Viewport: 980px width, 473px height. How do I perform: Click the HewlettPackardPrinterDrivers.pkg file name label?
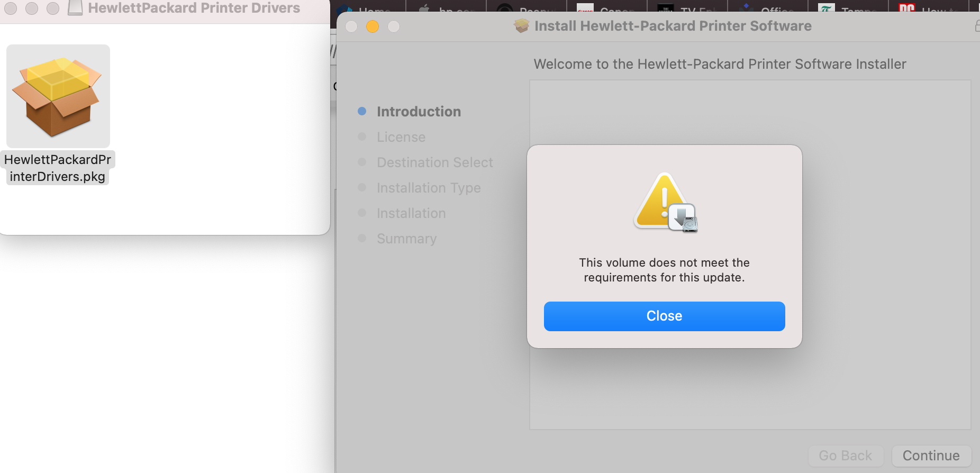[58, 168]
